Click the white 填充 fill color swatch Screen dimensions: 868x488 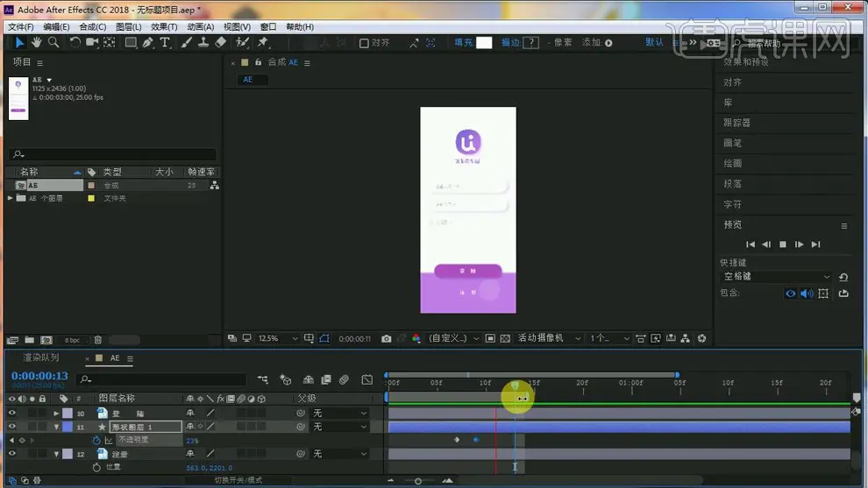coord(484,42)
